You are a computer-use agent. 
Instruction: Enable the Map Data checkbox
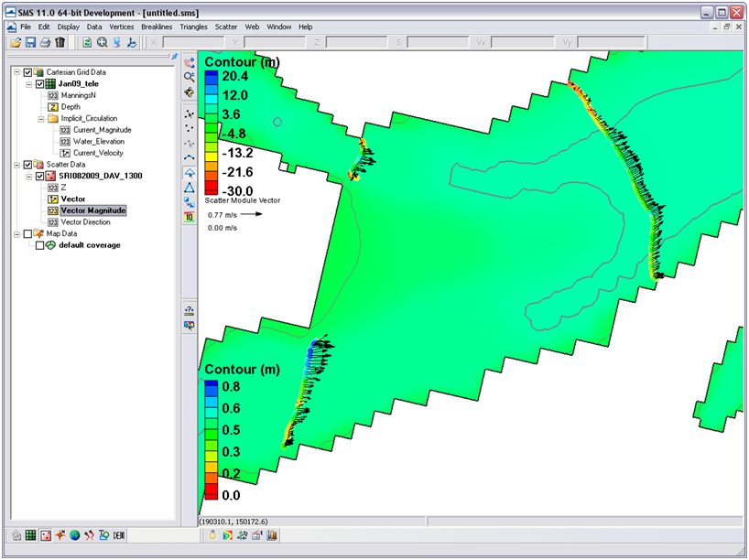point(27,234)
